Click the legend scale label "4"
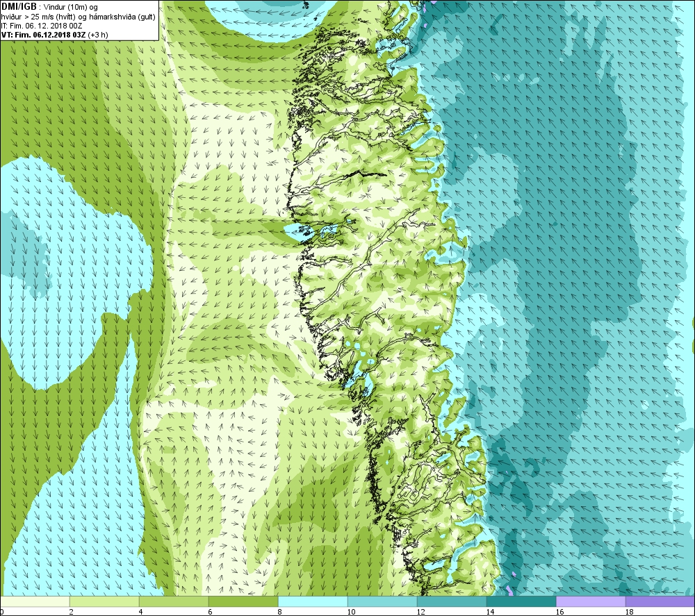The width and height of the screenshot is (695, 616). pos(140,612)
